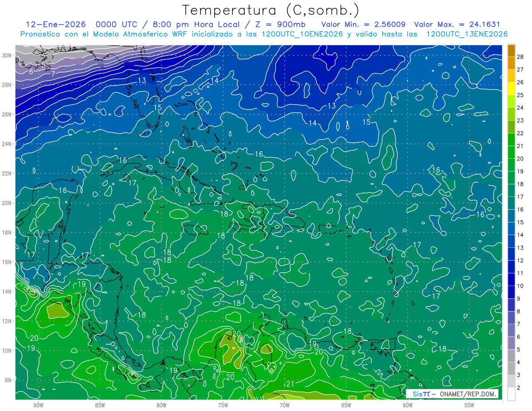The image size is (532, 411).
Task: Click the '90W' longitude axis label
Action: point(38,405)
